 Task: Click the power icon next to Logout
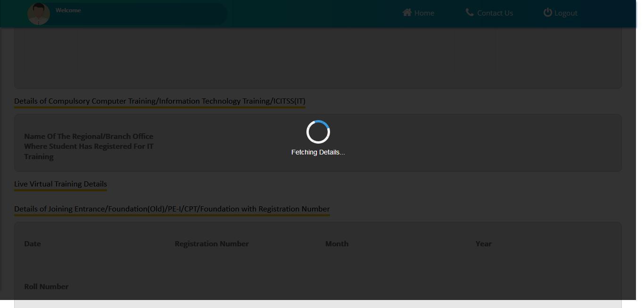(x=547, y=13)
